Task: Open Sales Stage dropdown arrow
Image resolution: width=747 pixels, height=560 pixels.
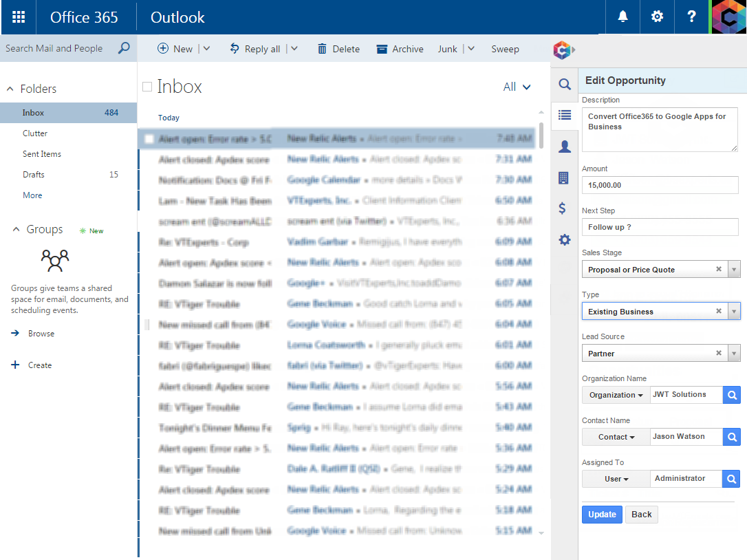Action: [734, 270]
